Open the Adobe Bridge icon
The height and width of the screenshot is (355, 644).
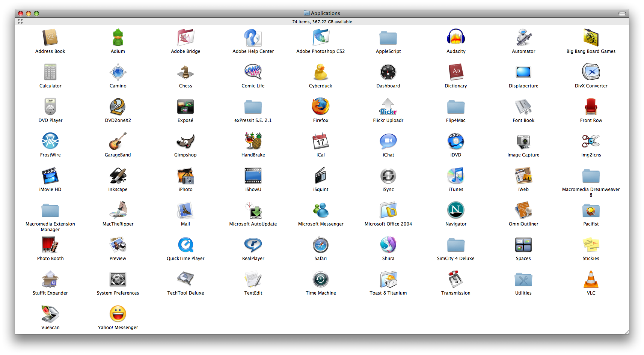pyautogui.click(x=186, y=38)
